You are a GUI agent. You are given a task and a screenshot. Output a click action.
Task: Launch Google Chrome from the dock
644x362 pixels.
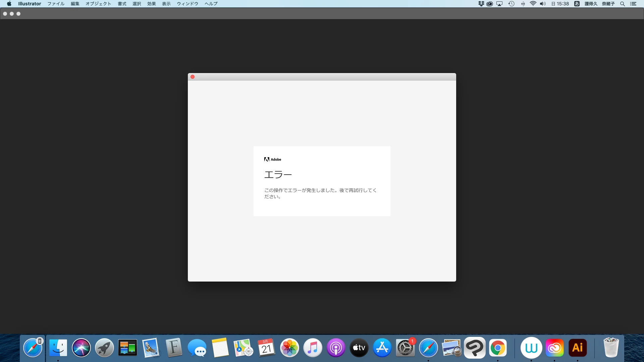498,348
